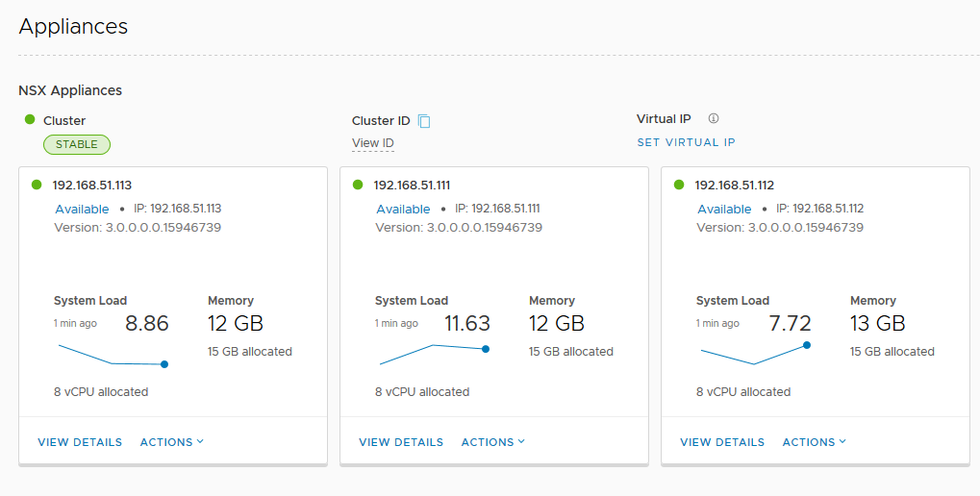
Task: Click system load graph point for 192.168.51.111
Action: pyautogui.click(x=486, y=349)
